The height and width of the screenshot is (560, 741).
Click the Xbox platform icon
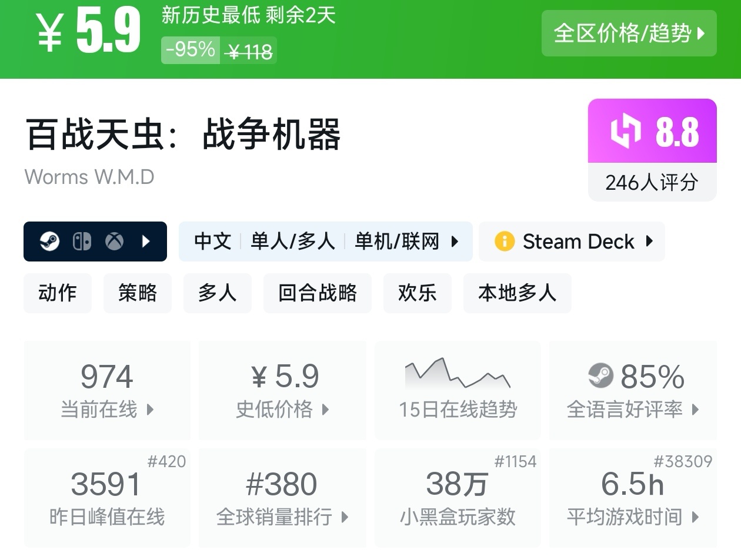[114, 242]
